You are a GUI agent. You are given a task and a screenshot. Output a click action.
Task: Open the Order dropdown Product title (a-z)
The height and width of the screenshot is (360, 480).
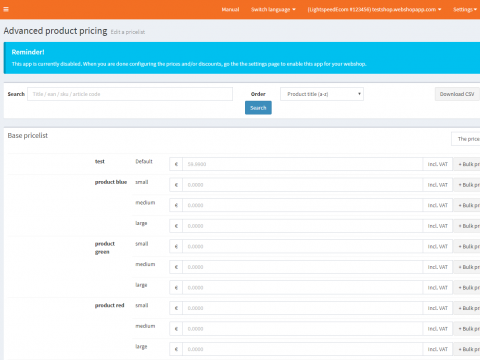click(x=322, y=94)
